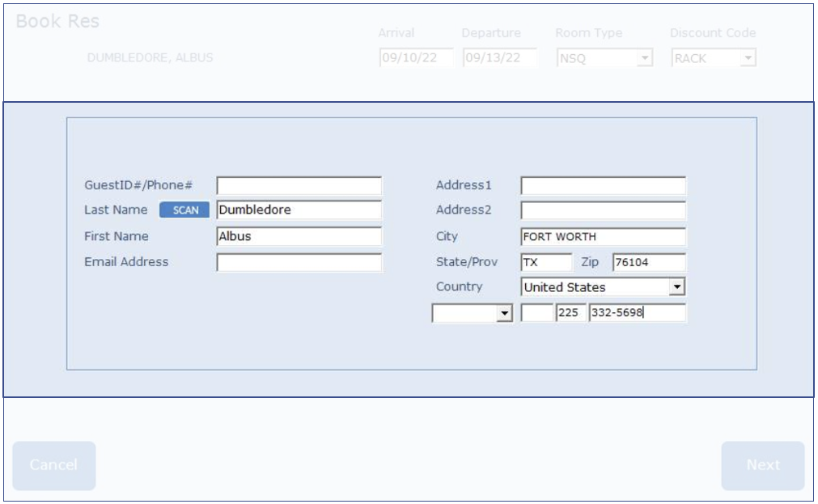Click the Zip field showing 76104
This screenshot has width=818, height=504.
tap(649, 263)
